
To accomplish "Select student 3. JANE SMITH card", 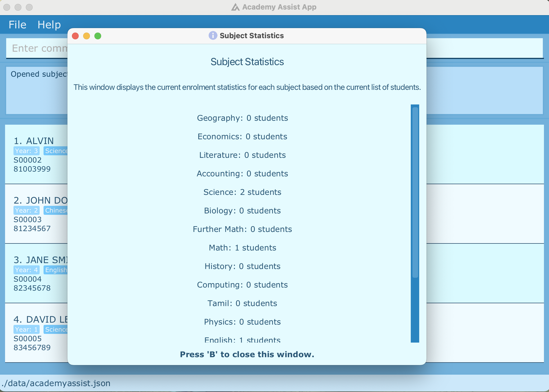I will pos(36,274).
